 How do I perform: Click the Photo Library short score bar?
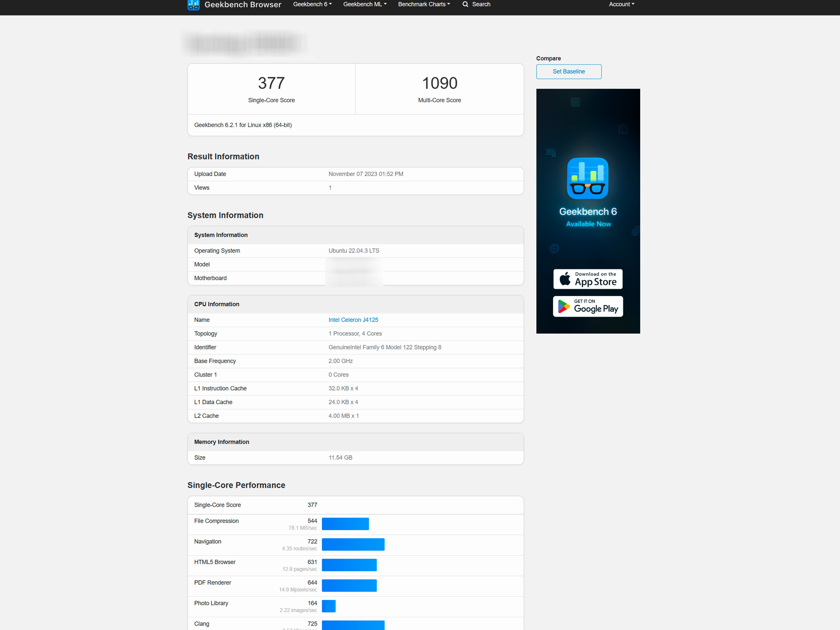(328, 606)
